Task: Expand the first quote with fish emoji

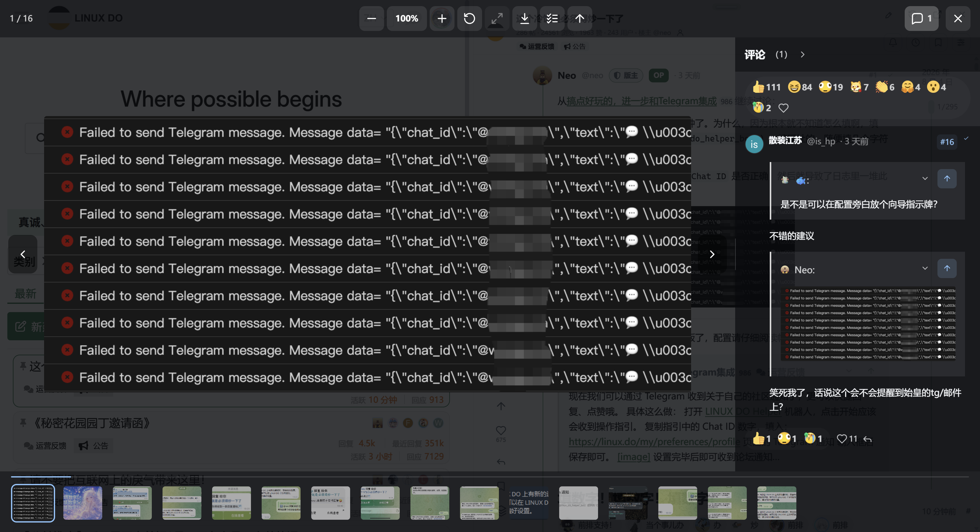Action: click(925, 179)
